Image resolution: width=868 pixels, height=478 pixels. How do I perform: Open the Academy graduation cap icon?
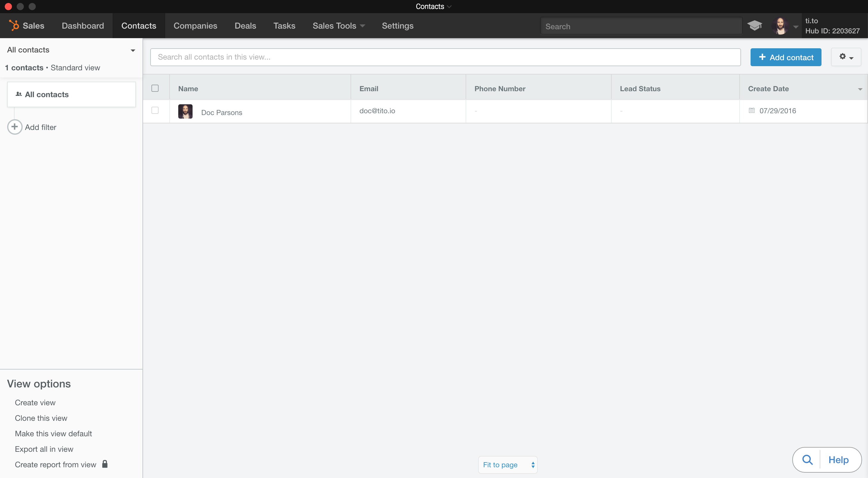coord(754,25)
